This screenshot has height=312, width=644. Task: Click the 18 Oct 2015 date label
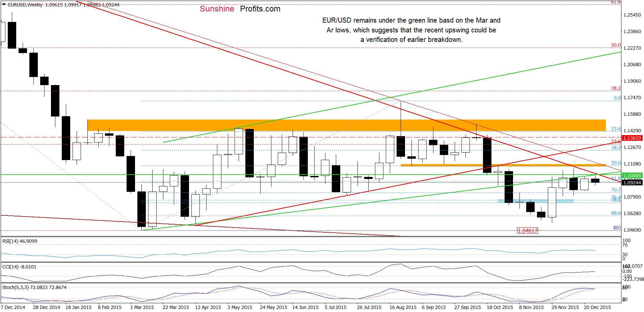[x=500, y=307]
